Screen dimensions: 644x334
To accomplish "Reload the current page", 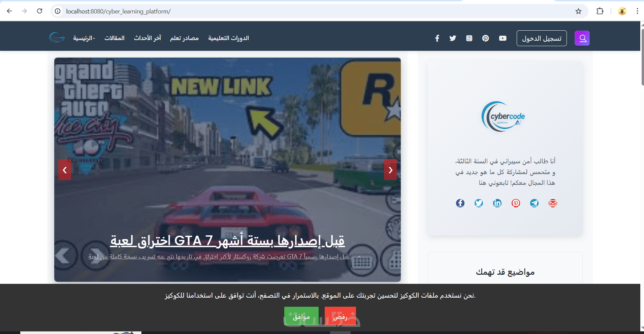I will pos(39,11).
